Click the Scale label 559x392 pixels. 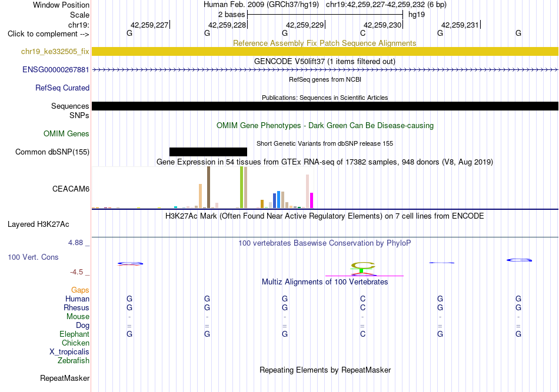pos(79,15)
